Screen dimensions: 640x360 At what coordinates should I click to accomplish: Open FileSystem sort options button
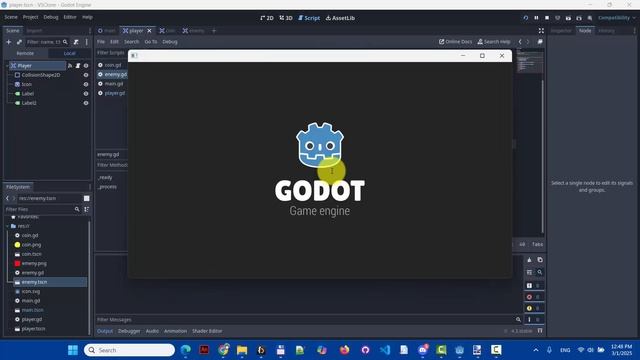point(87,209)
